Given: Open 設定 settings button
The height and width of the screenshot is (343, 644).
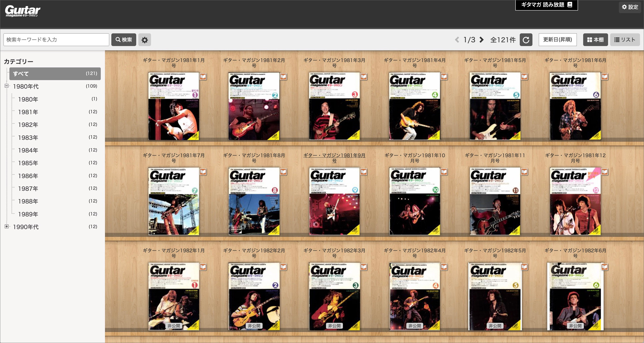Looking at the screenshot, I should pos(630,7).
